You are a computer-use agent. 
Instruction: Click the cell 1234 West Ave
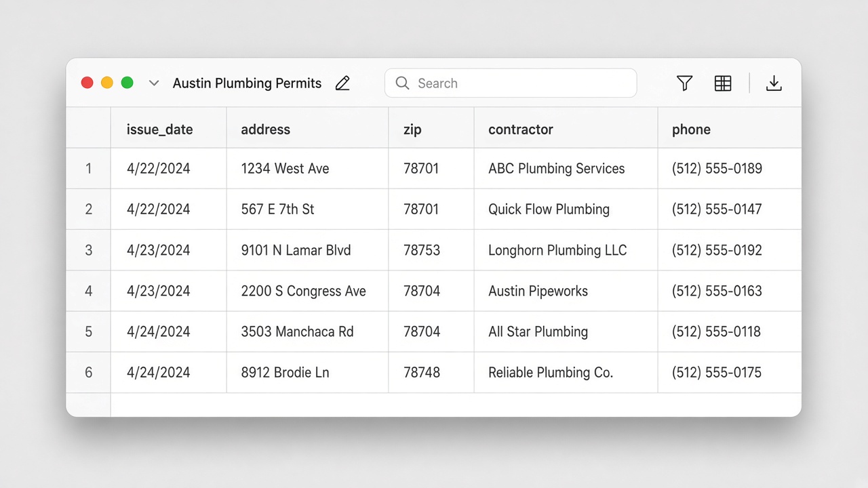(x=308, y=169)
